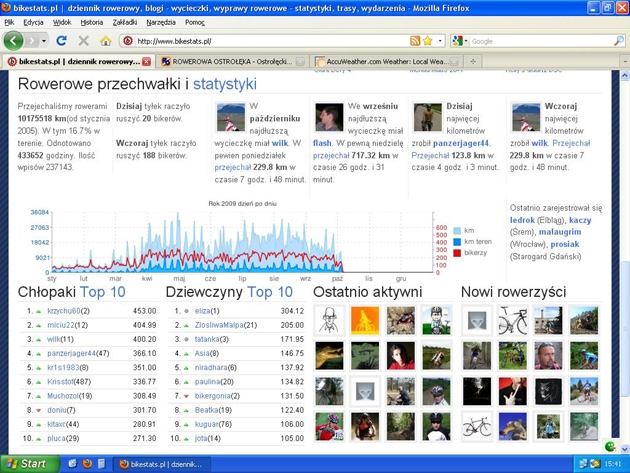Click the Firefox icon in quick launch
Screen dimensions: 630x473
(x=87, y=464)
